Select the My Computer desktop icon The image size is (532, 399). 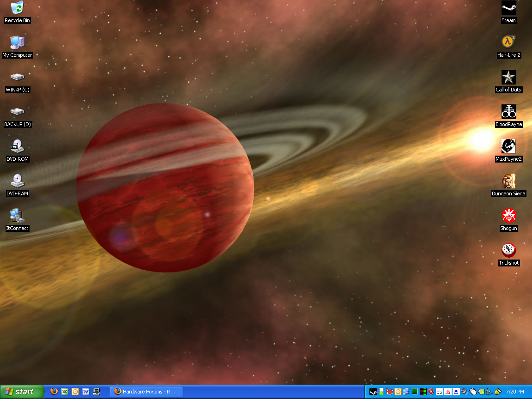coord(17,47)
